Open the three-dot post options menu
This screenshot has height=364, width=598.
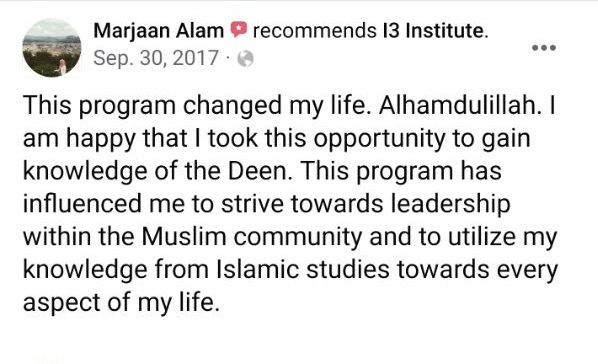544,48
